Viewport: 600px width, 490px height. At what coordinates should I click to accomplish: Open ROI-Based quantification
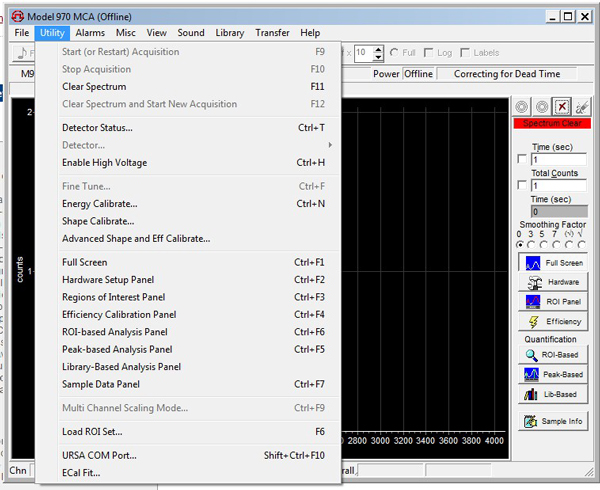[553, 355]
